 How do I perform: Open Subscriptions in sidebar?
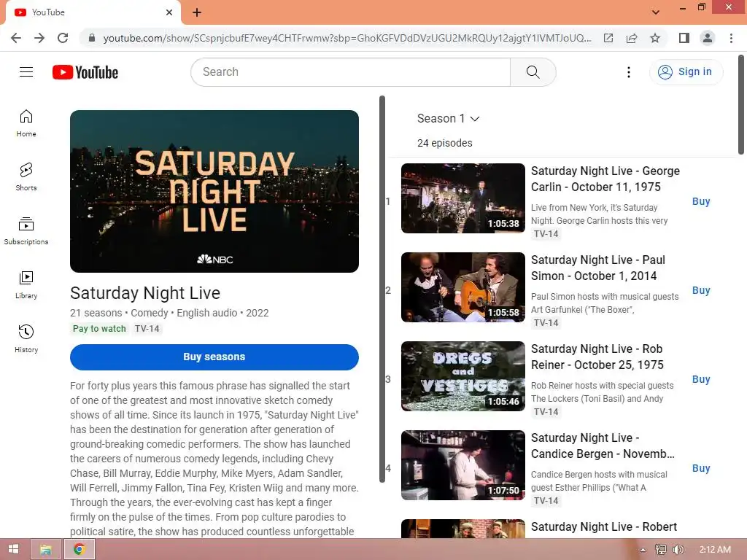26,231
